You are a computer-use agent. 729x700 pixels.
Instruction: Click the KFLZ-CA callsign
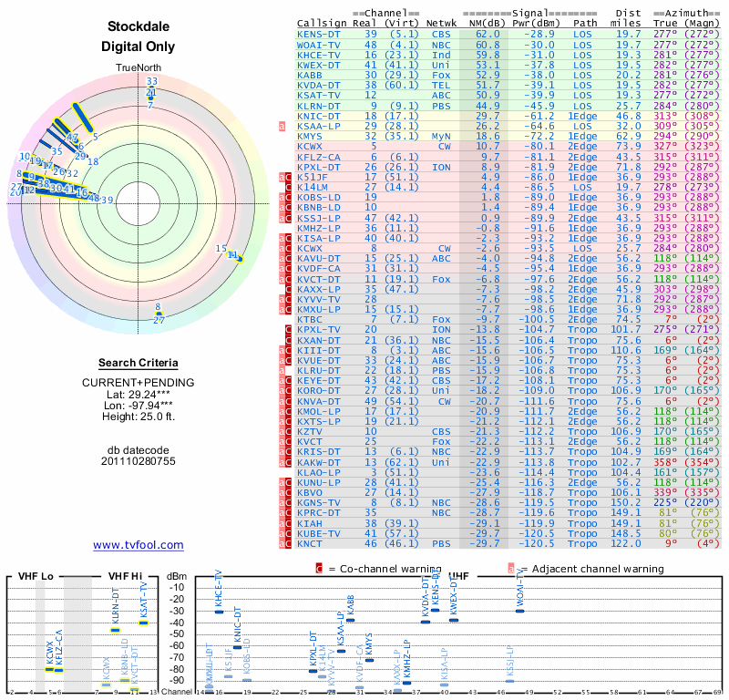point(318,157)
